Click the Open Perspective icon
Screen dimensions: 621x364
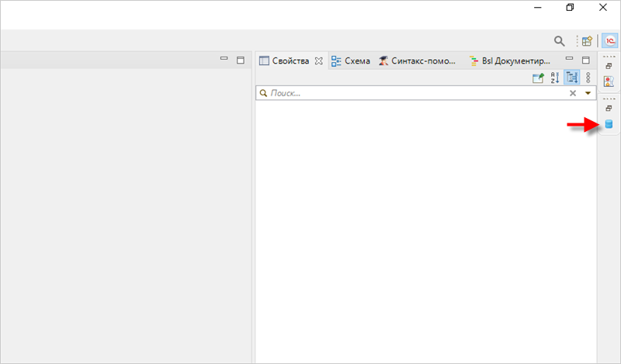tap(587, 41)
